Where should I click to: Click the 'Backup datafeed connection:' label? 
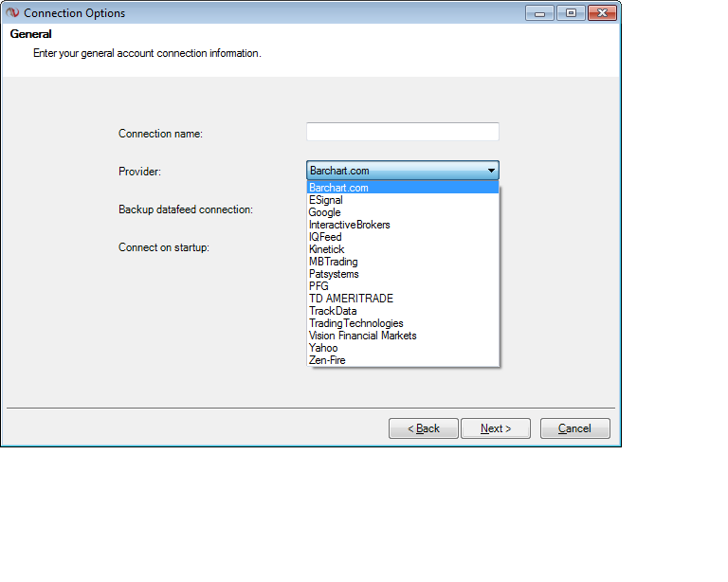click(186, 209)
